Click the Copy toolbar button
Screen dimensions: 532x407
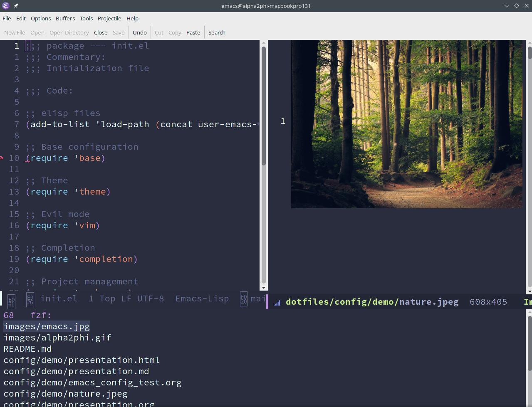tap(175, 32)
